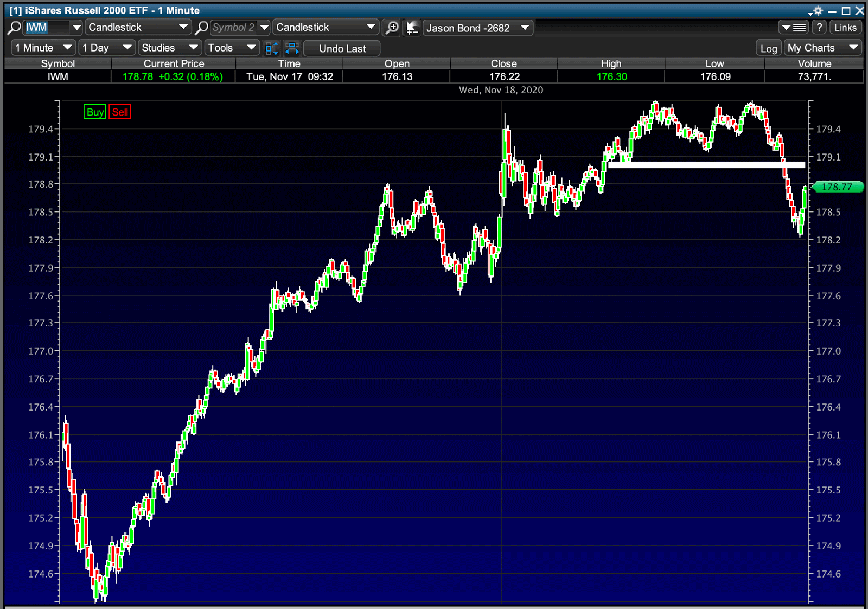
Task: Click the Links button
Action: pyautogui.click(x=845, y=28)
